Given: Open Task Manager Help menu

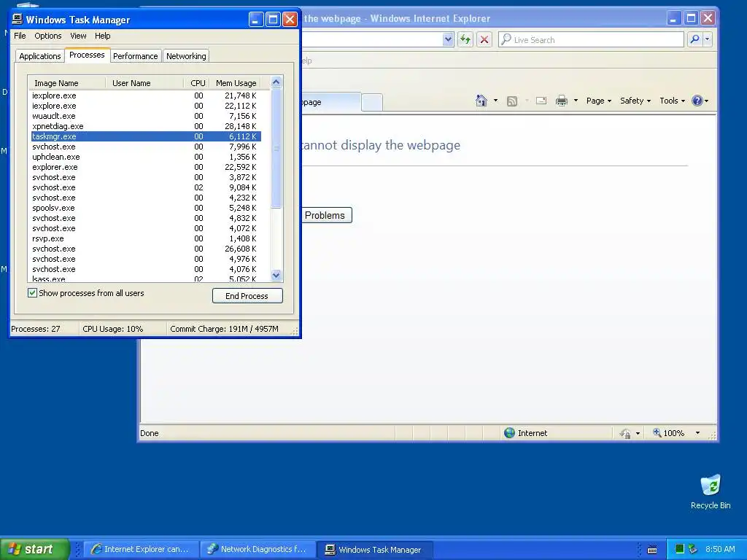Looking at the screenshot, I should tap(102, 36).
